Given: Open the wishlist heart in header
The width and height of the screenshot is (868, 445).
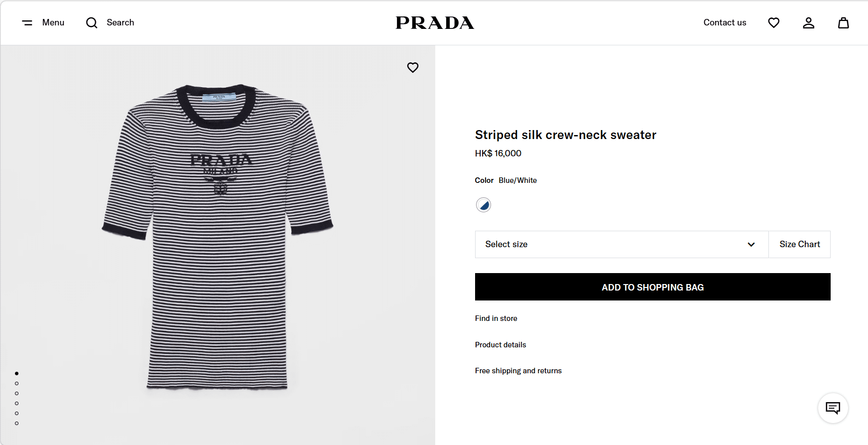Looking at the screenshot, I should 773,23.
